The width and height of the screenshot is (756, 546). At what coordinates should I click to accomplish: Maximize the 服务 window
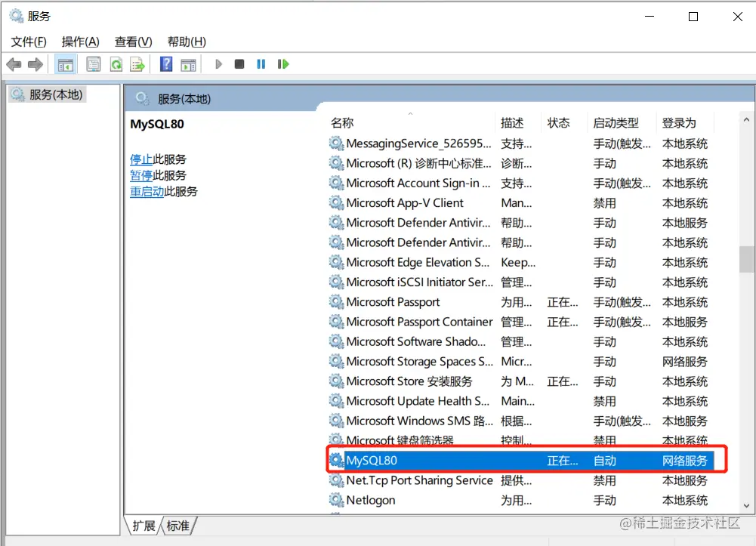tap(693, 17)
